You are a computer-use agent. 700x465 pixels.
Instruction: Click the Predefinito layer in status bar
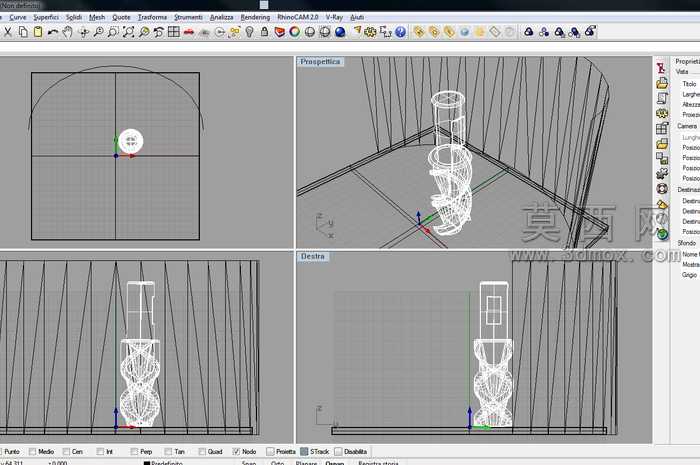pyautogui.click(x=163, y=463)
